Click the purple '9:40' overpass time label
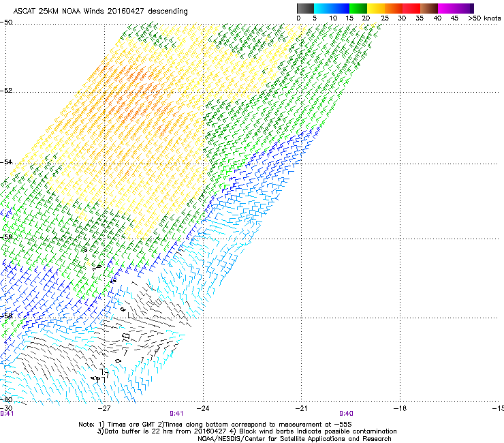 point(346,414)
